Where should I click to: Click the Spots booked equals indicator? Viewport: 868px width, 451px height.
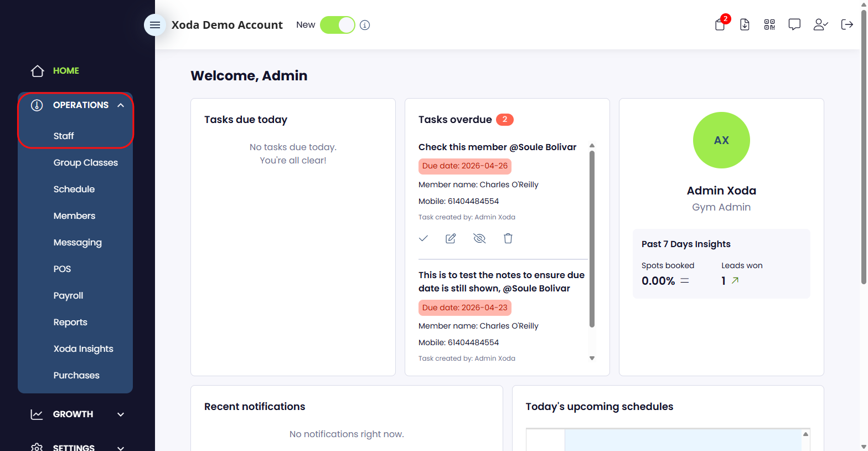[685, 280]
